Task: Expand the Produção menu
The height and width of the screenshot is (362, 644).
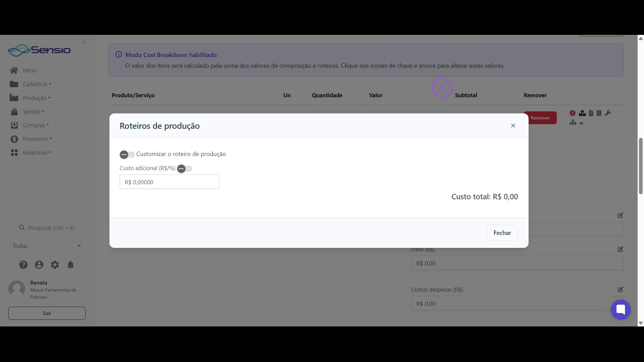Action: 37,98
